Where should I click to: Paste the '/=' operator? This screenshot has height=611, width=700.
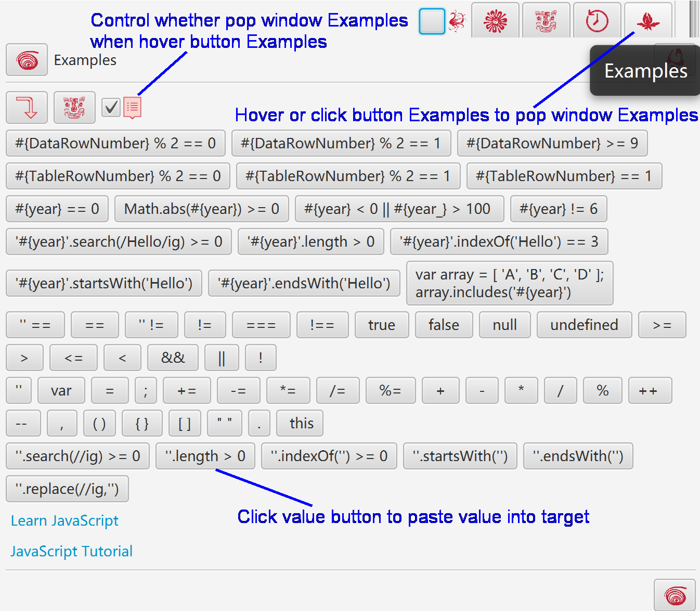pyautogui.click(x=338, y=390)
